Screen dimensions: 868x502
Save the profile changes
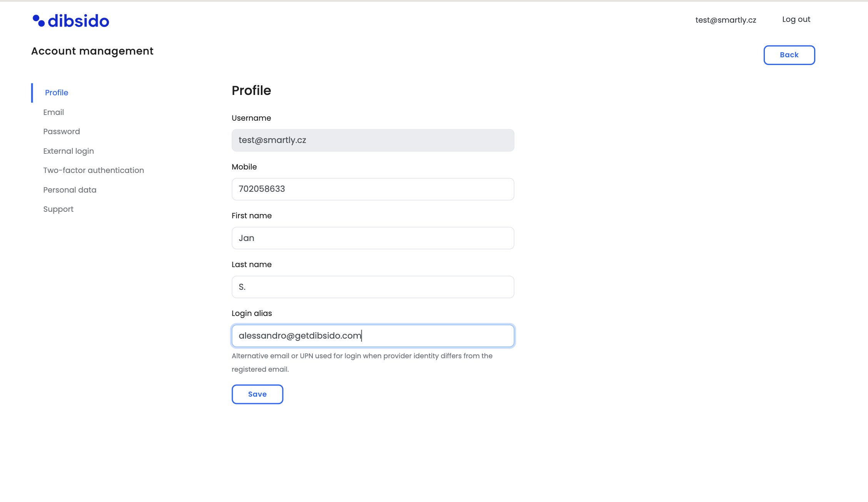coord(257,394)
